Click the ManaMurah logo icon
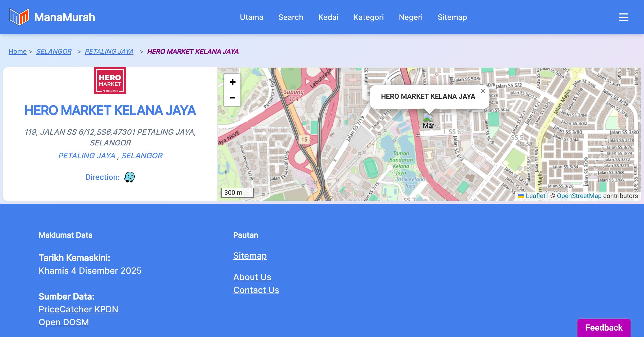 19,17
